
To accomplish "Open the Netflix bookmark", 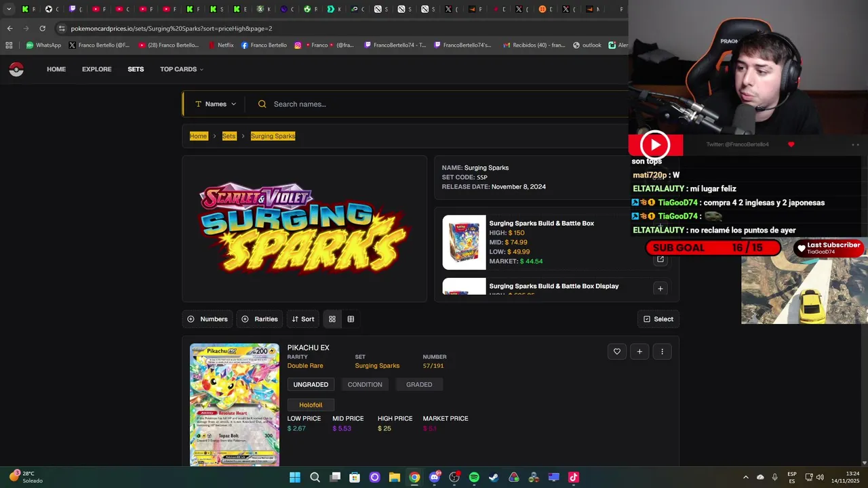I will click(220, 45).
